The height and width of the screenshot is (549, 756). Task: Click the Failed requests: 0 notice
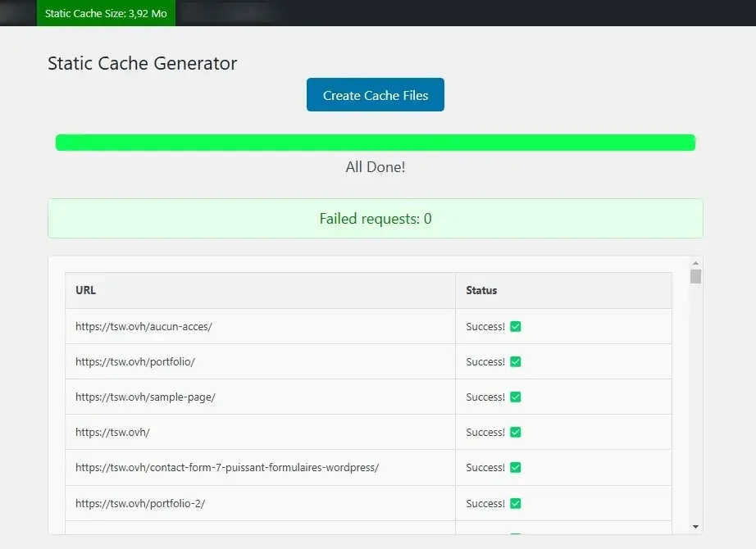375,219
